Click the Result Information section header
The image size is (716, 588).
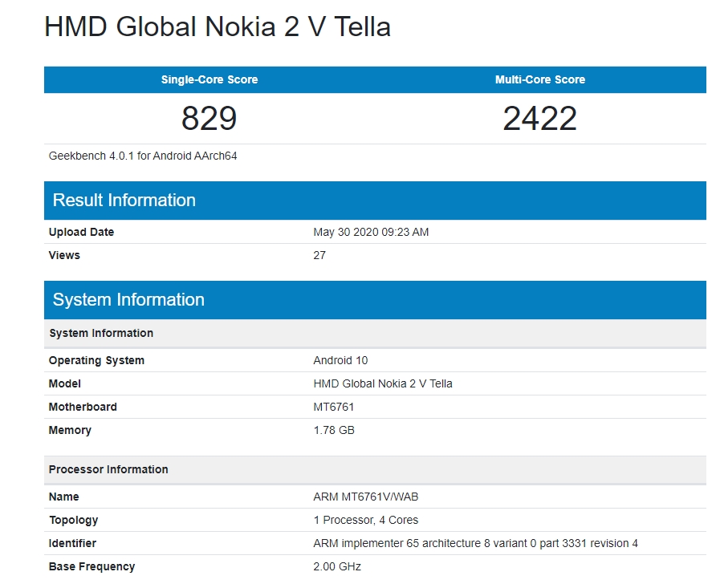click(x=124, y=201)
